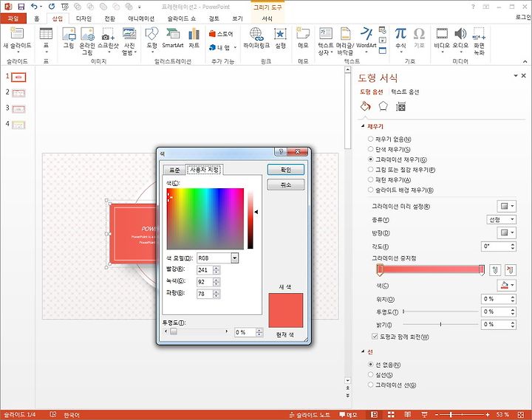Open the Store (스토어) add-ins

click(x=221, y=34)
